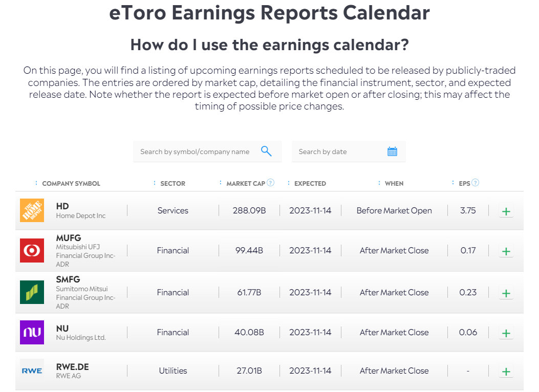Click the 0.06 EPS value
This screenshot has width=539, height=392.
coord(468,332)
